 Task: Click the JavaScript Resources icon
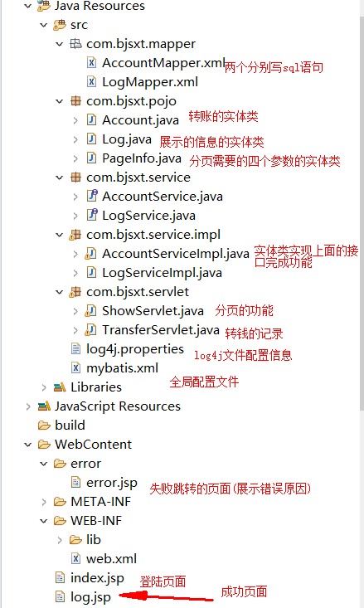click(44, 406)
